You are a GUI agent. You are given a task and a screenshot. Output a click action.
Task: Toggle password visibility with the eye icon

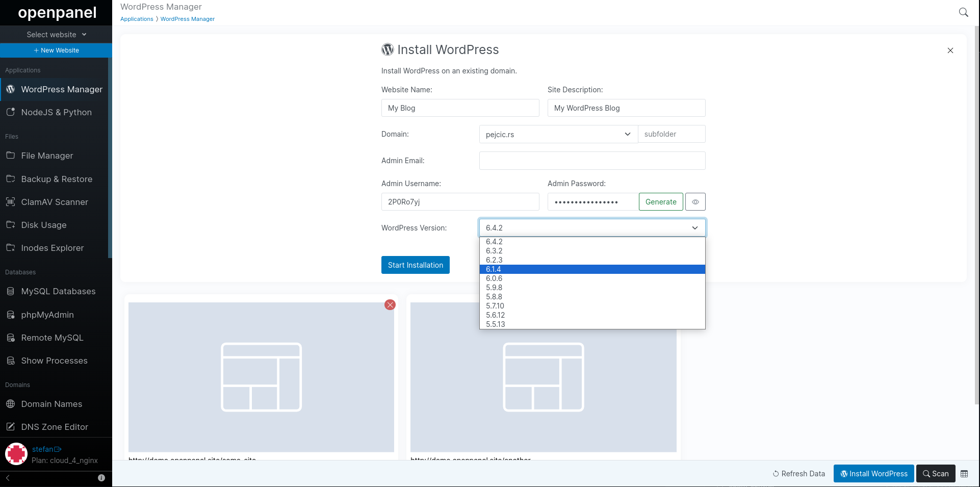pos(695,202)
